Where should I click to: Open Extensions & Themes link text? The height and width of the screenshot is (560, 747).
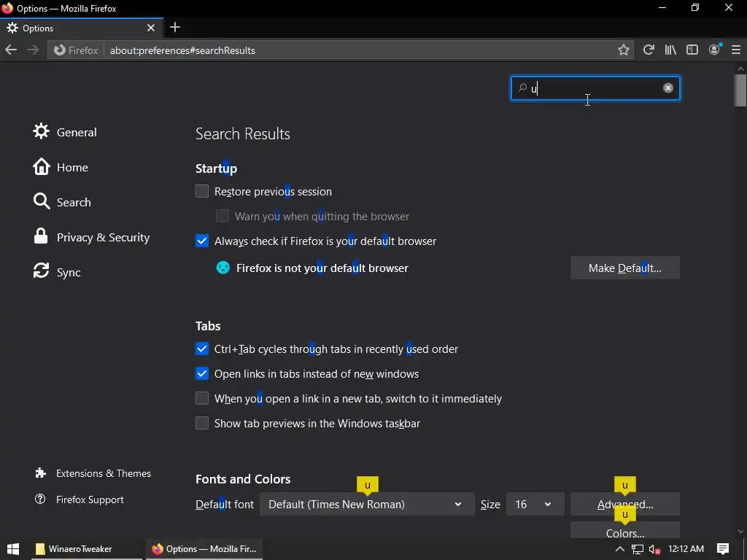point(104,473)
